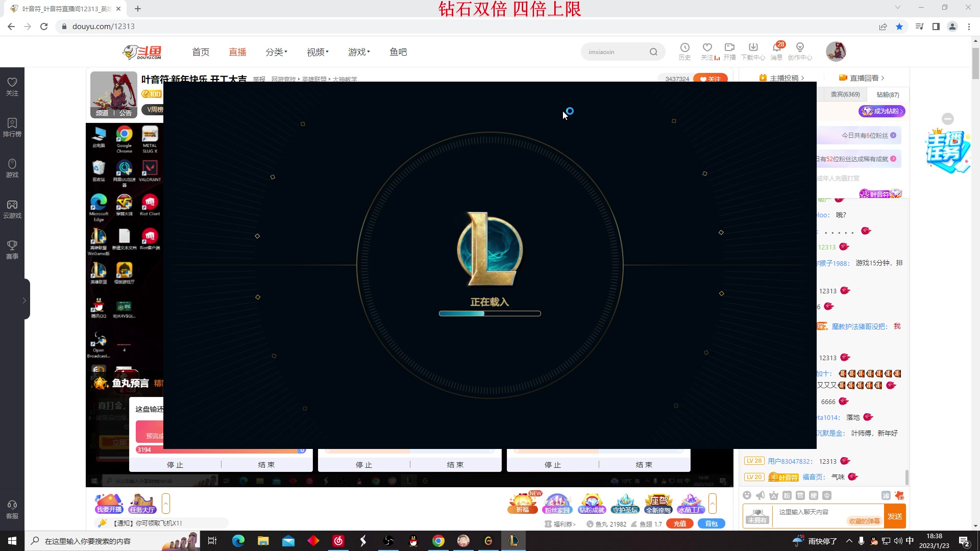Open 消息 notifications bell with 28 badge
980x551 pixels.
point(777,52)
